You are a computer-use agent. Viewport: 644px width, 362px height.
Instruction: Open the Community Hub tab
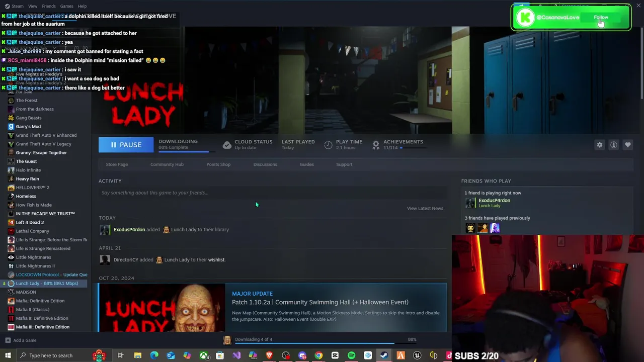[x=167, y=164]
